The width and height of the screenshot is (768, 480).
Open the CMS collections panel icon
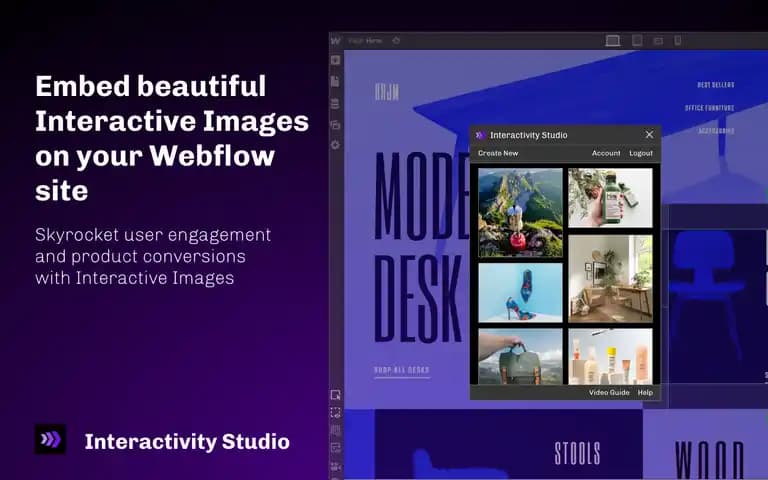(x=336, y=103)
